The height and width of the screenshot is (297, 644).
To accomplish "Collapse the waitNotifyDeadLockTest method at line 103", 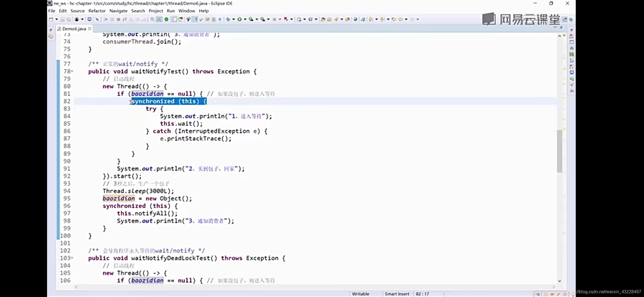I will [72, 258].
